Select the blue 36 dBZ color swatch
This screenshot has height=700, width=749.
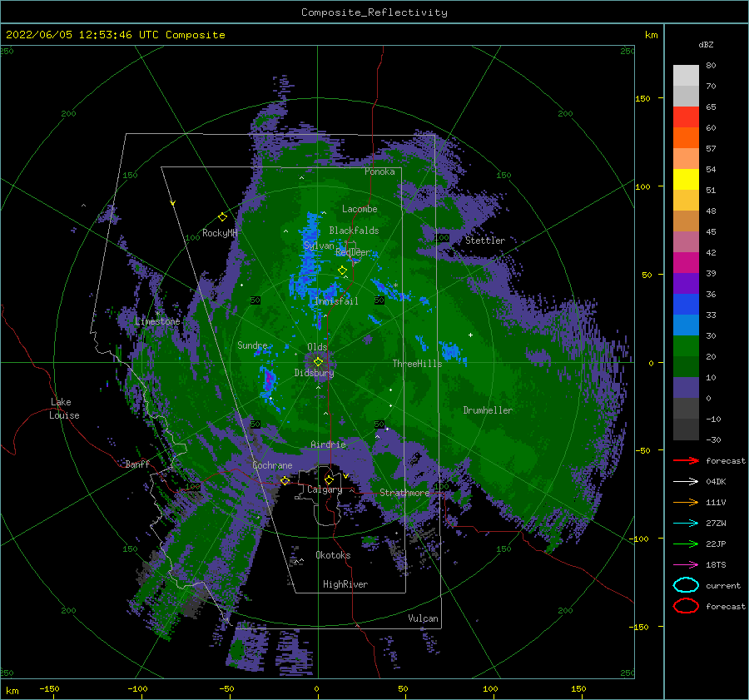coord(686,305)
